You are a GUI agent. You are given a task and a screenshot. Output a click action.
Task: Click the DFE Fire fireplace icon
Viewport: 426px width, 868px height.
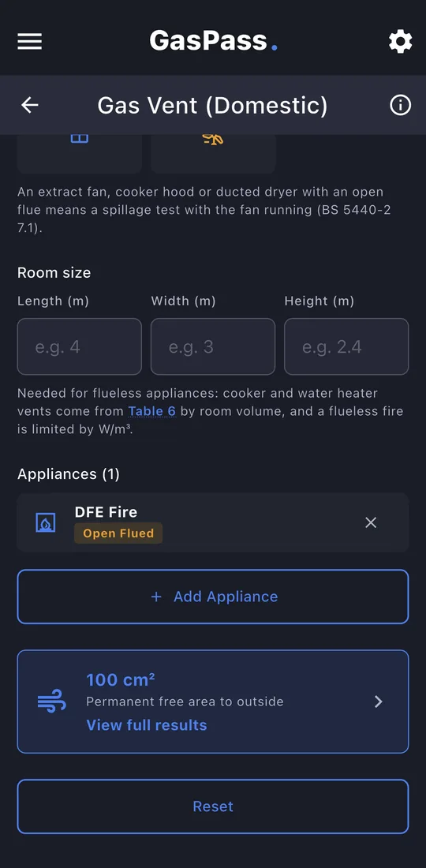[x=46, y=522]
